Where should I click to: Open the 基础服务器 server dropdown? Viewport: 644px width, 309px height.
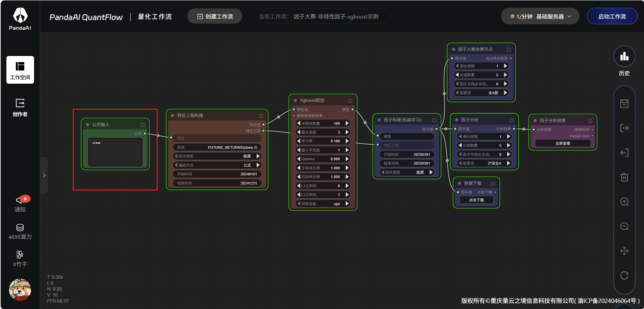540,16
